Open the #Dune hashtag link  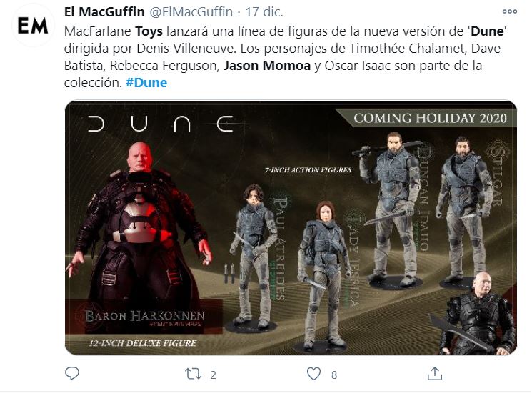pos(146,83)
